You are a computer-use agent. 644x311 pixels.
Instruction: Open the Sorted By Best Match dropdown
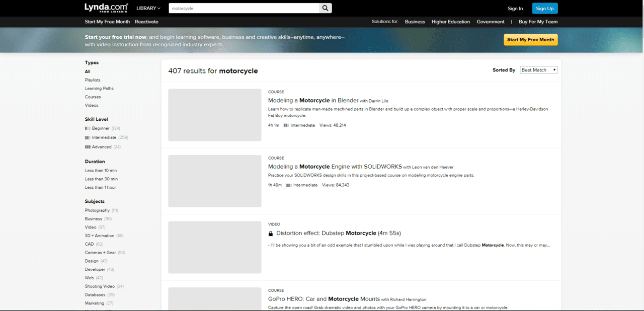pos(539,70)
